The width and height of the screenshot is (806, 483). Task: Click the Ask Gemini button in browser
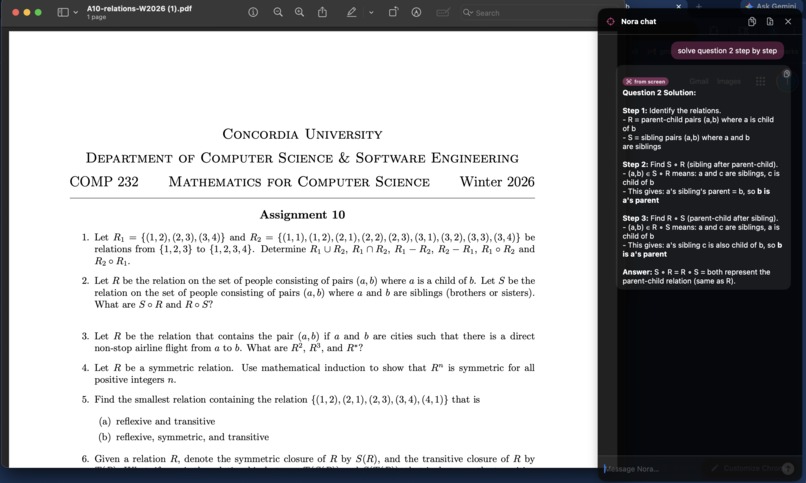(770, 5)
